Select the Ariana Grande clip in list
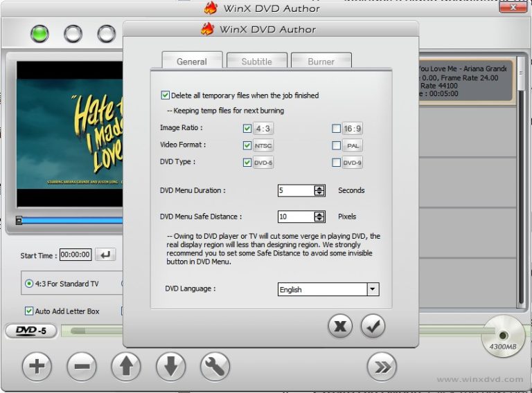Image resolution: width=532 pixels, height=393 pixels. pos(465,82)
